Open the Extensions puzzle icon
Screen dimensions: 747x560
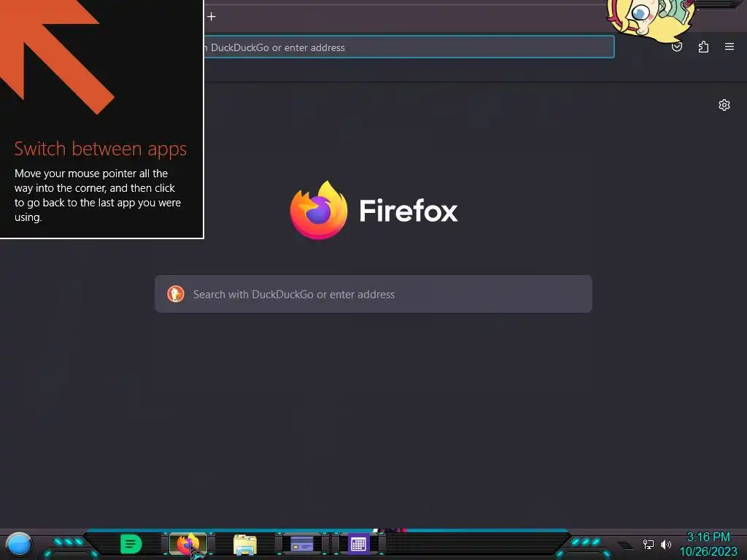[703, 47]
